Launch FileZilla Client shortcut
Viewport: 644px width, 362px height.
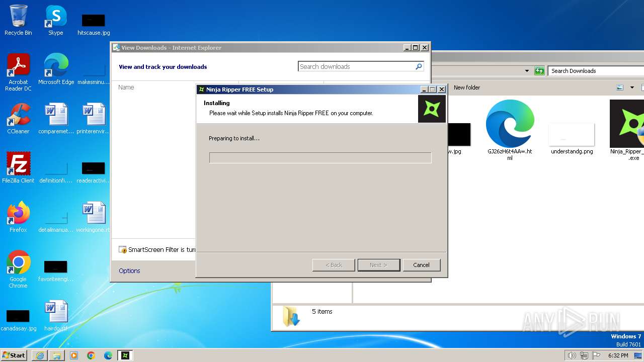(18, 167)
